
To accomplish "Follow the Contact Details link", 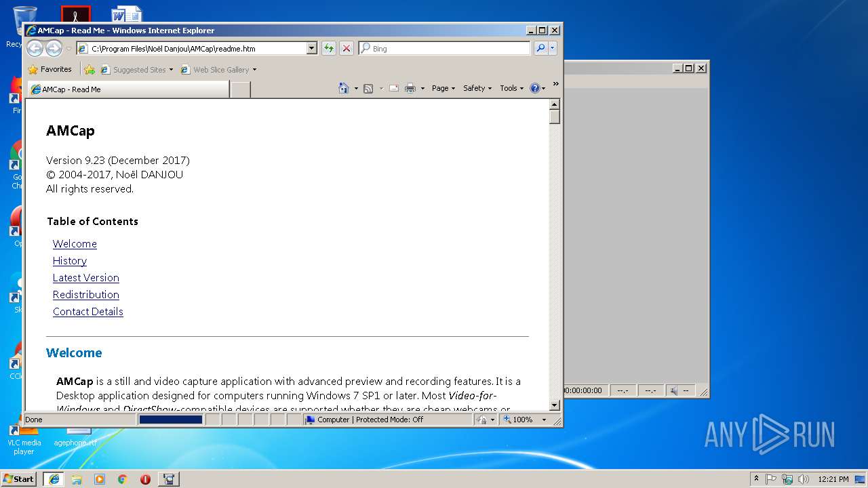I will coord(88,312).
